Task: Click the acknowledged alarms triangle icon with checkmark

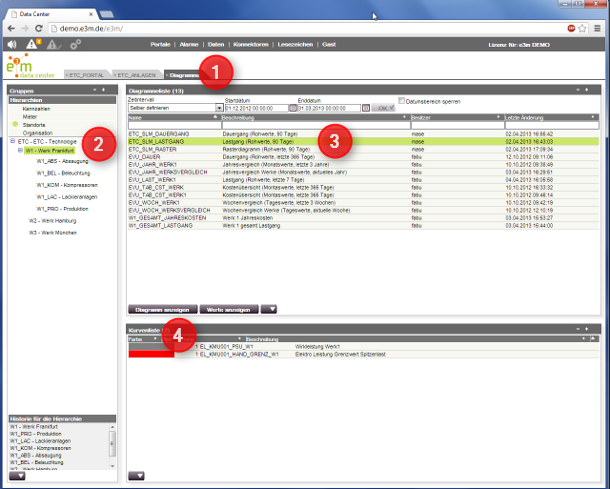Action: pyautogui.click(x=53, y=45)
